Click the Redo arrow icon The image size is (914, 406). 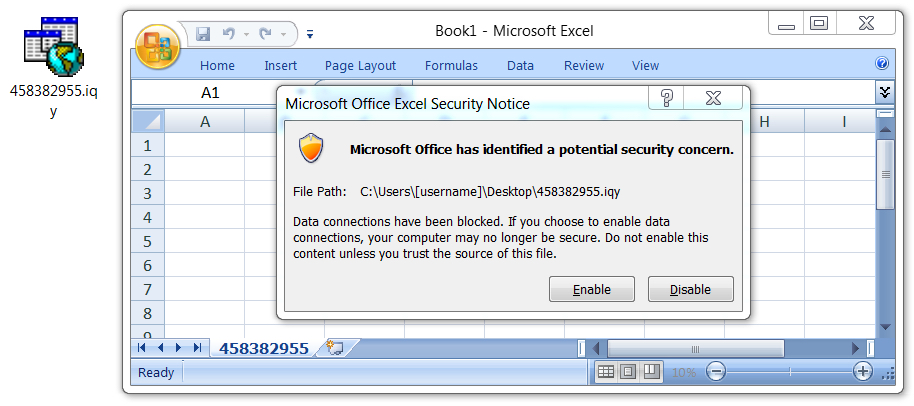pyautogui.click(x=266, y=34)
